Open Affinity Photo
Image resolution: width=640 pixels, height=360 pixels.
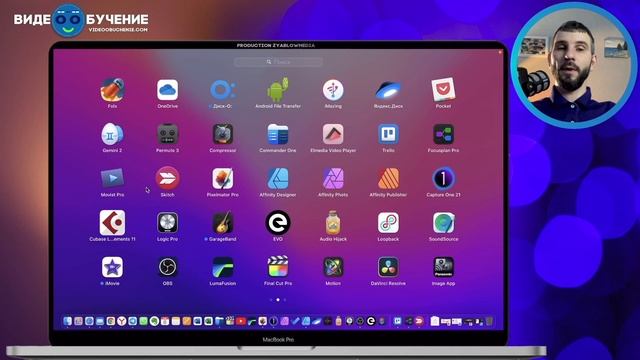[x=333, y=179]
